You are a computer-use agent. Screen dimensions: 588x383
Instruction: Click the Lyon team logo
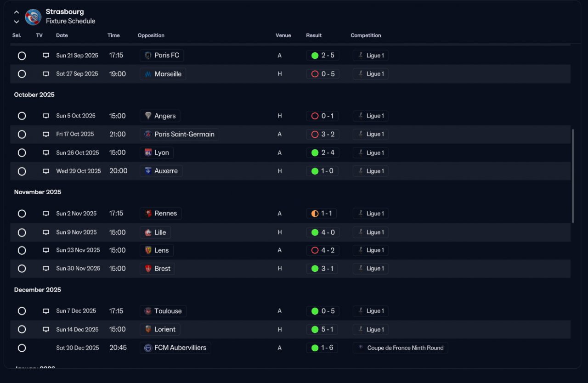pos(148,153)
